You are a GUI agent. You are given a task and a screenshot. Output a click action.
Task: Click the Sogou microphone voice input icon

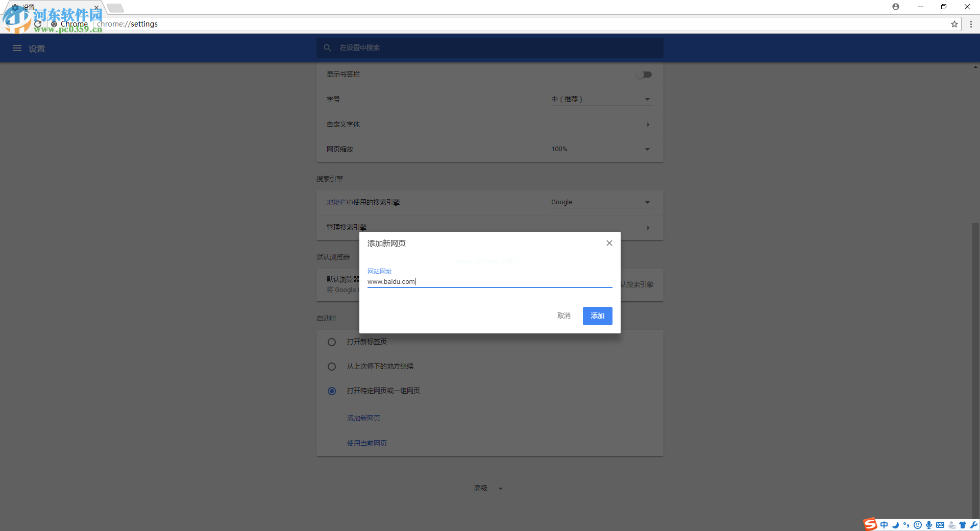[x=929, y=525]
